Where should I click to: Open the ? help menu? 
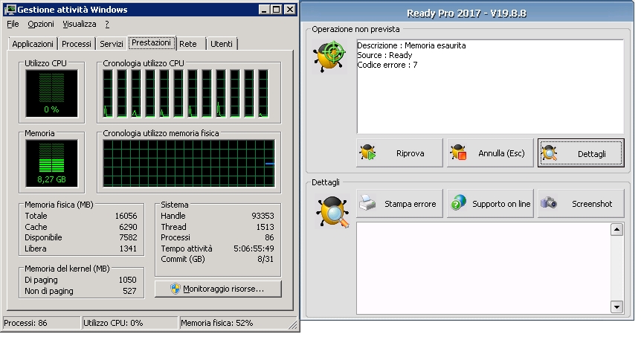point(107,24)
